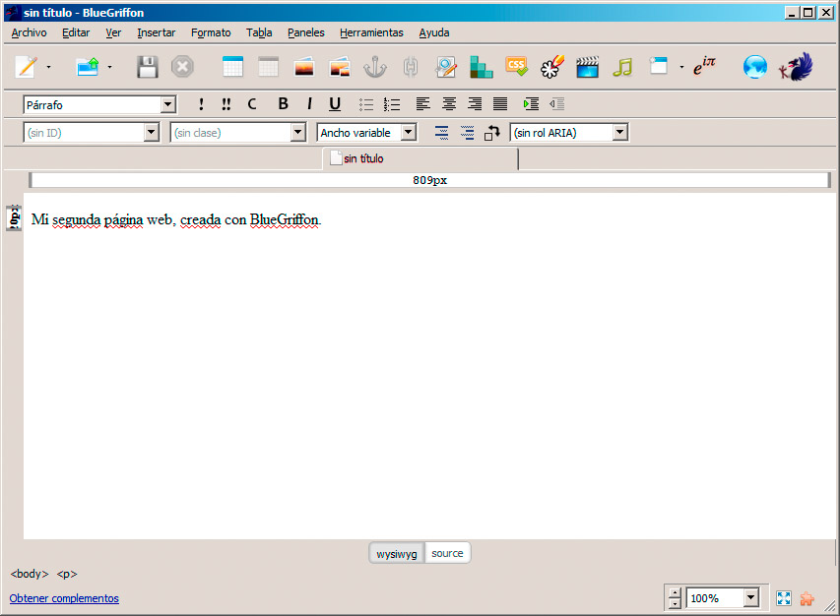The width and height of the screenshot is (840, 616).
Task: Align text right
Action: 475,104
